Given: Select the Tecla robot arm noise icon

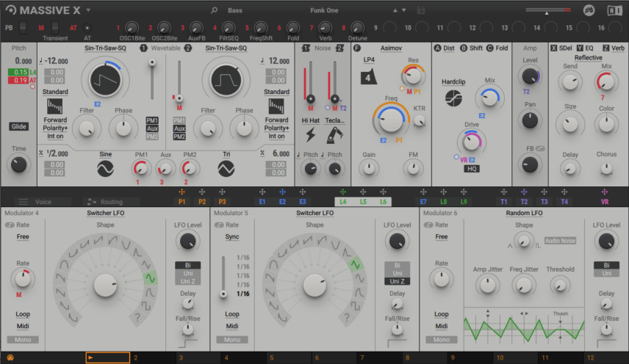Looking at the screenshot, I should 334,135.
